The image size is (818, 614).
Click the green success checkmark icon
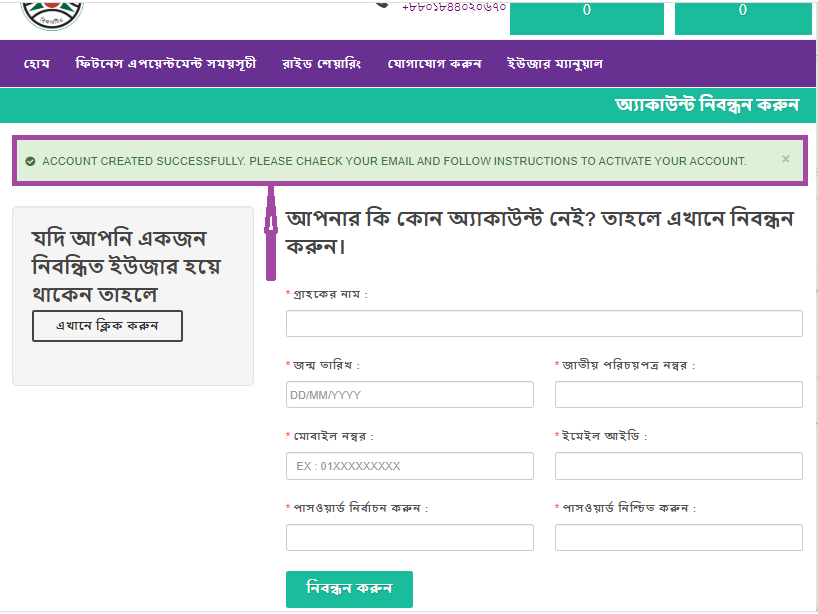(30, 161)
